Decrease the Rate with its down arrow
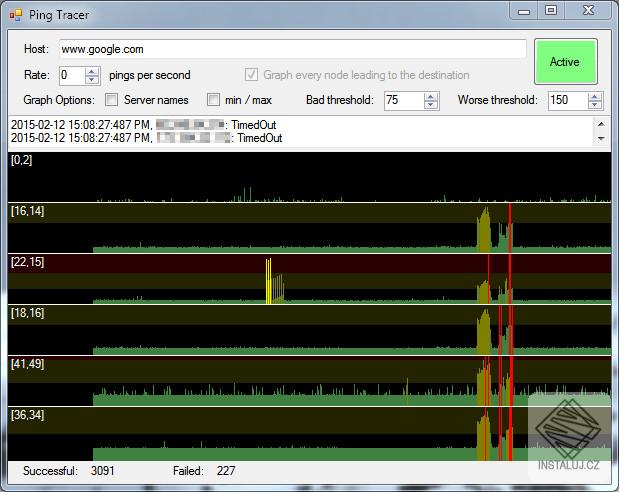 92,79
